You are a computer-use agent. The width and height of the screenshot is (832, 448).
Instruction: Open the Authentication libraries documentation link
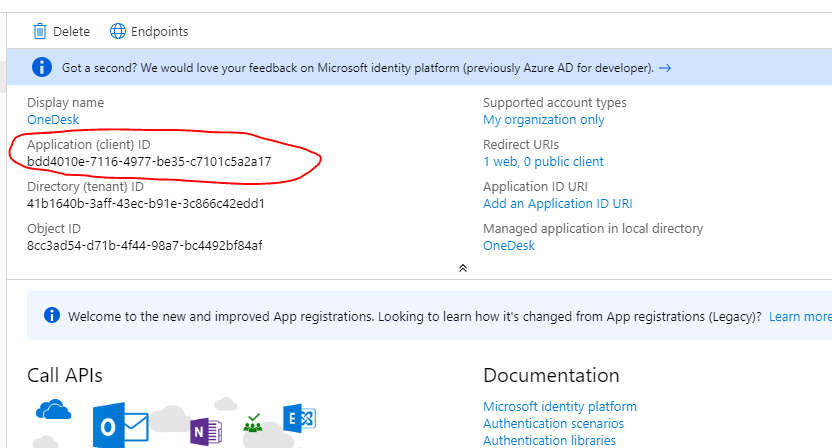549,440
